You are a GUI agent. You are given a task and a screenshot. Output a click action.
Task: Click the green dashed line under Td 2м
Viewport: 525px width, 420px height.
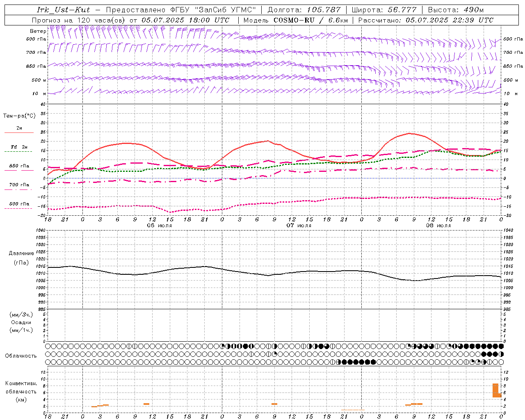(x=18, y=152)
